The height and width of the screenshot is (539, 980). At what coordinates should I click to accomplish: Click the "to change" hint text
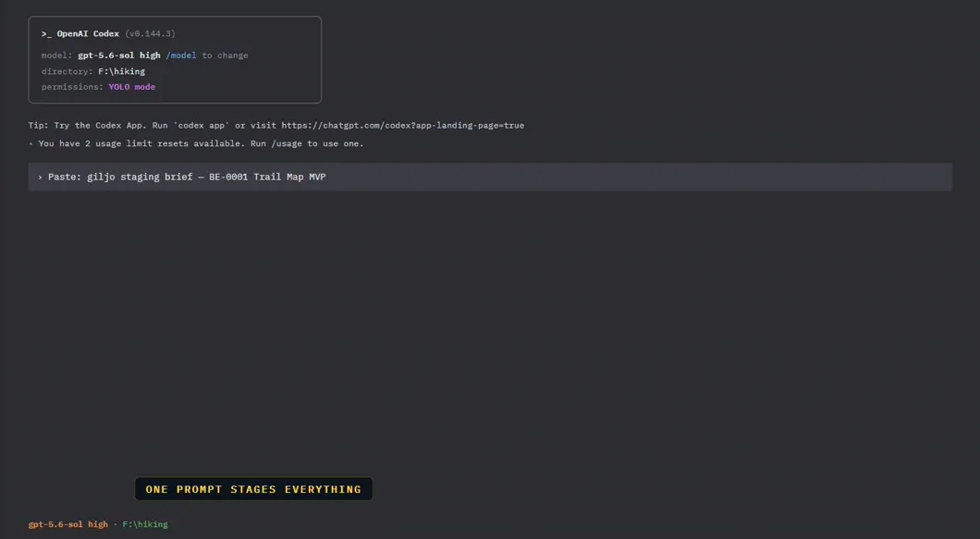pyautogui.click(x=225, y=55)
